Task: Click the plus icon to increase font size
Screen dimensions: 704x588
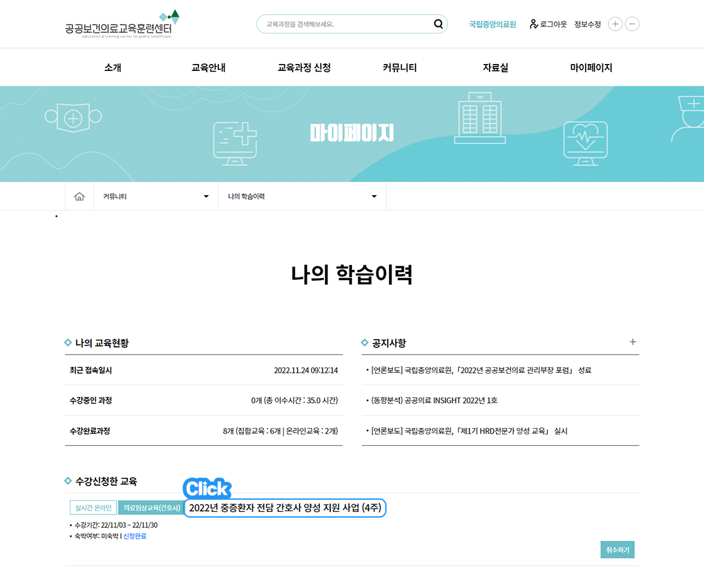Action: [615, 24]
